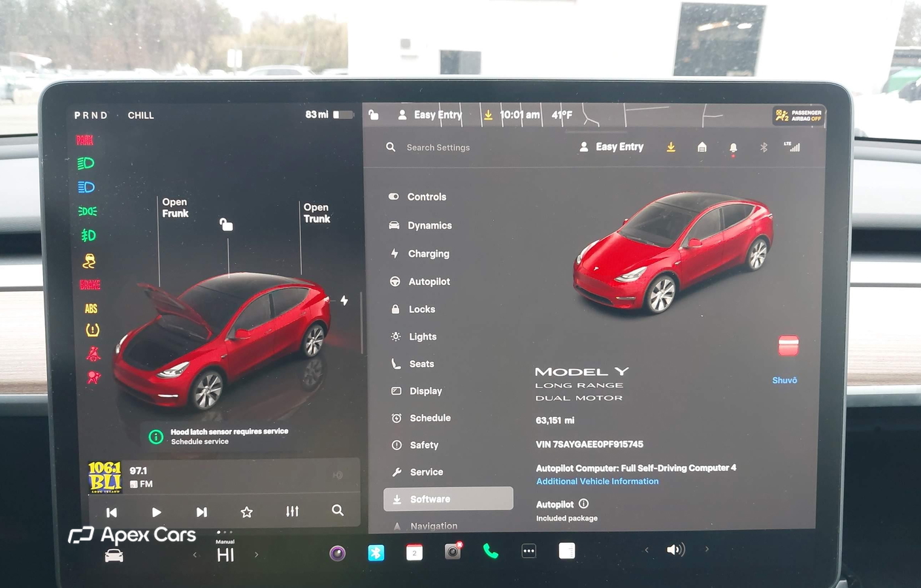Screen dimensions: 921x588
Task: Tap charge port lightning bolt icon
Action: (344, 301)
